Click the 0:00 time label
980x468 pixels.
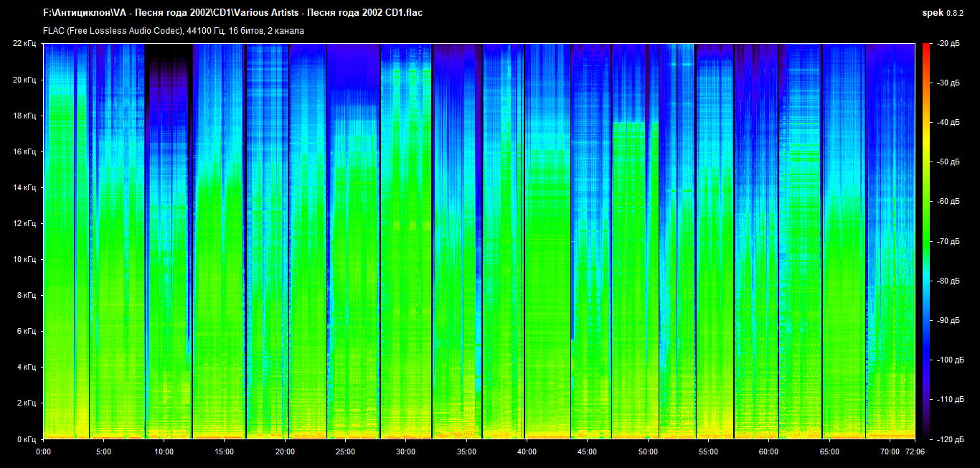click(x=43, y=452)
